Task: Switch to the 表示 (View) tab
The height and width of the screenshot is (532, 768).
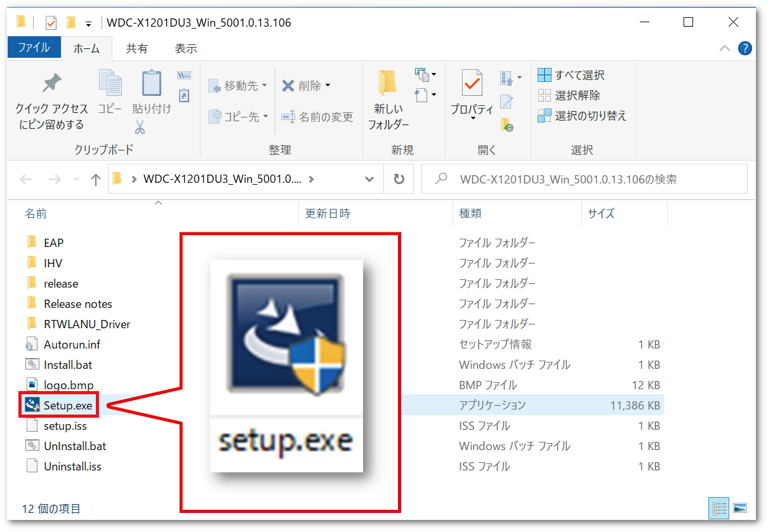Action: coord(186,48)
